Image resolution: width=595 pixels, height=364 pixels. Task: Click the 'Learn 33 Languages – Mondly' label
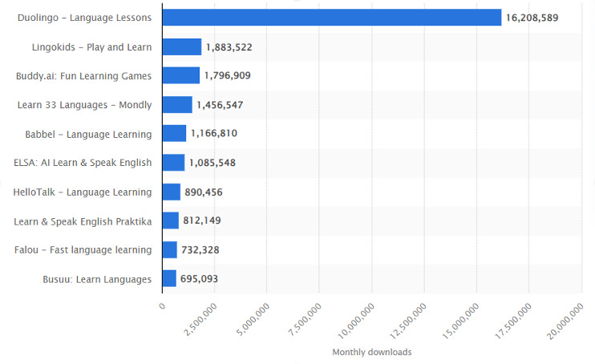(84, 105)
